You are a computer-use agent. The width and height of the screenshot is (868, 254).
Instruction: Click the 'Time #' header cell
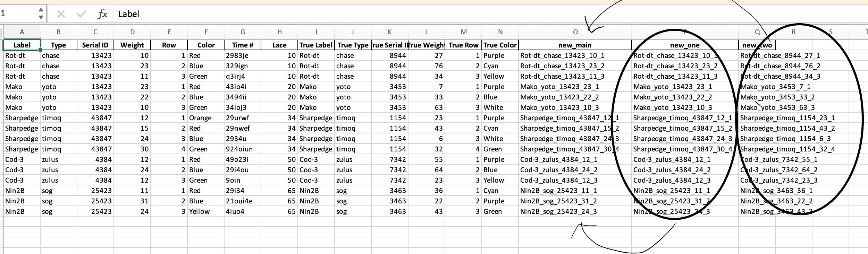tap(243, 45)
